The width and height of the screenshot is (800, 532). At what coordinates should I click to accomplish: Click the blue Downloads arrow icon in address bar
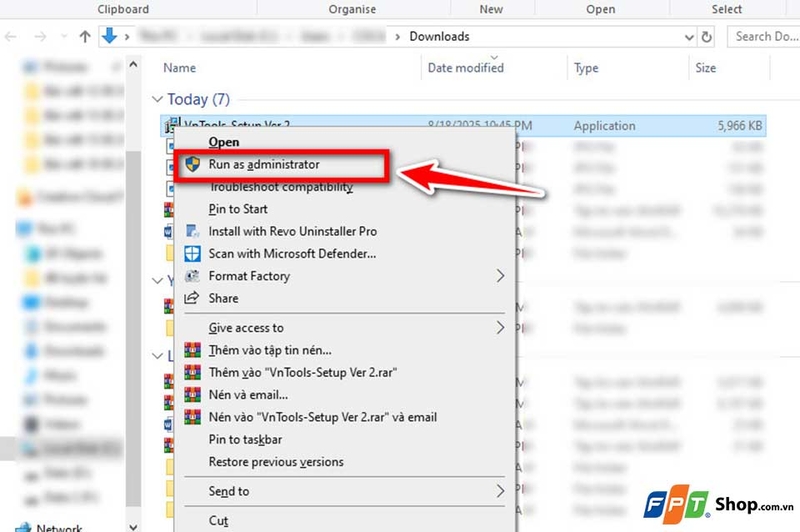coord(109,36)
